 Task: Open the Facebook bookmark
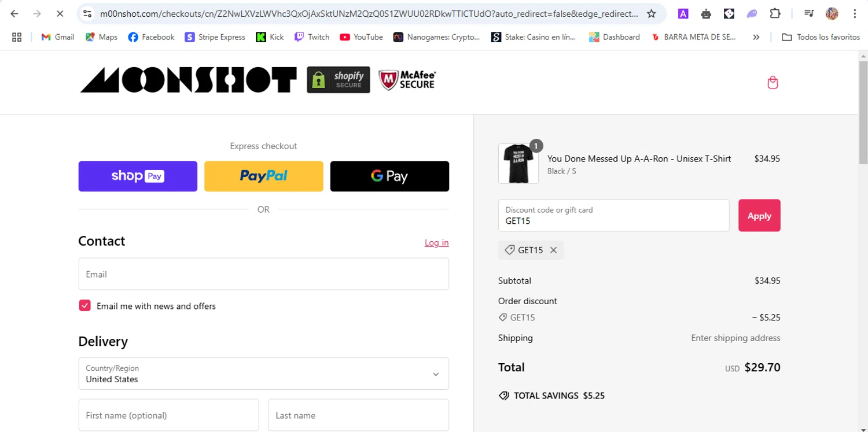[x=151, y=37]
